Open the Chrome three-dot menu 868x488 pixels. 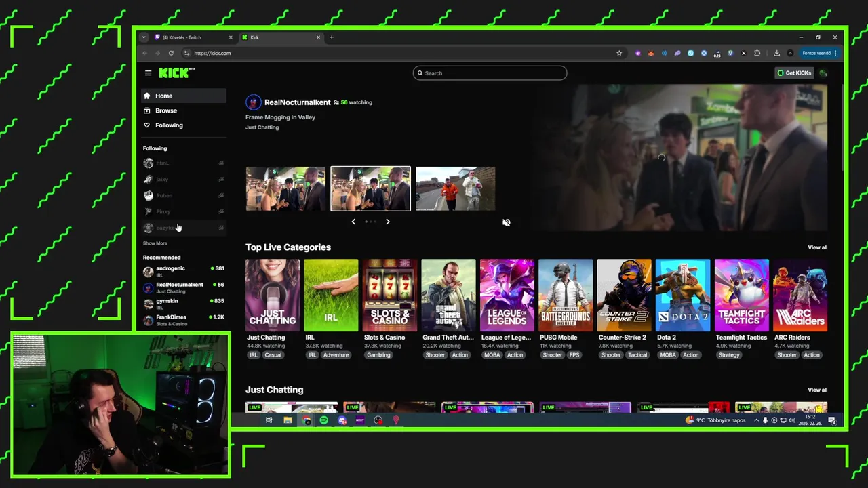(x=835, y=53)
